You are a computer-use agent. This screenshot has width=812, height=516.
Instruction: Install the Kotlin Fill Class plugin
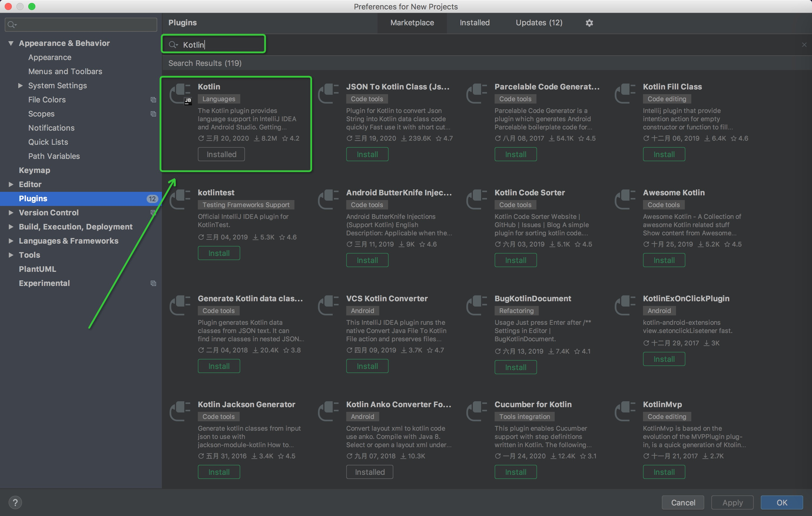[664, 154]
